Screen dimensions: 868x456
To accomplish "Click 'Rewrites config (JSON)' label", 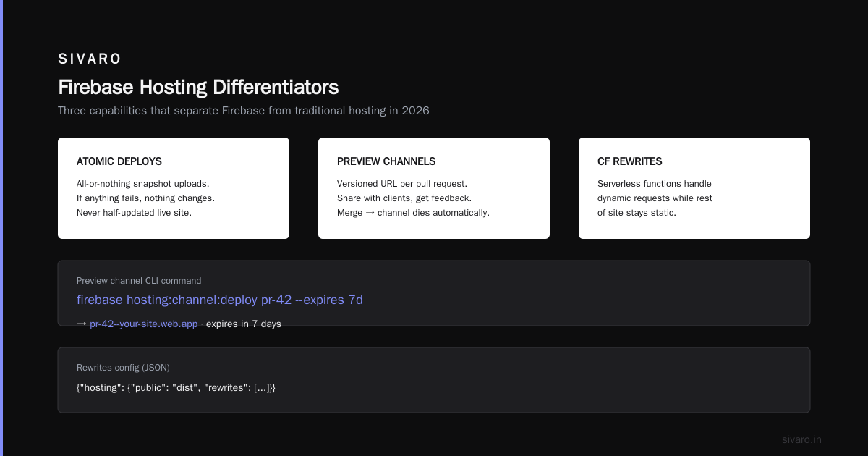I will (x=123, y=368).
